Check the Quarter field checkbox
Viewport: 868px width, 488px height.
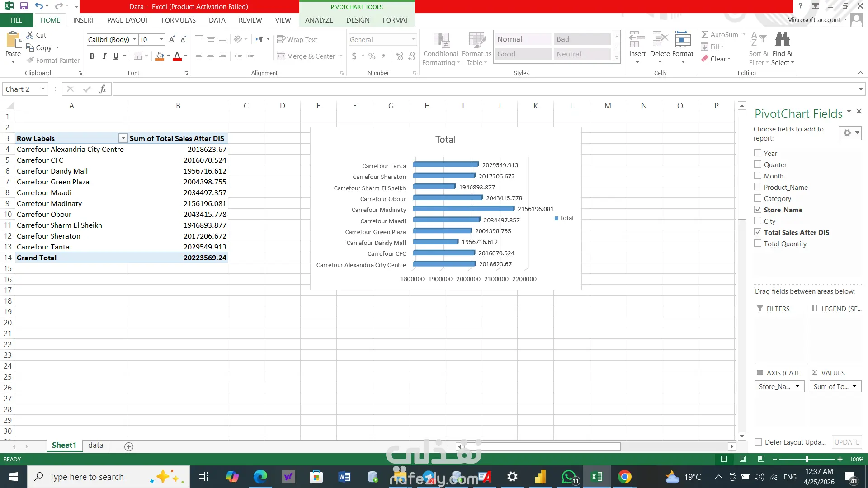tap(758, 164)
